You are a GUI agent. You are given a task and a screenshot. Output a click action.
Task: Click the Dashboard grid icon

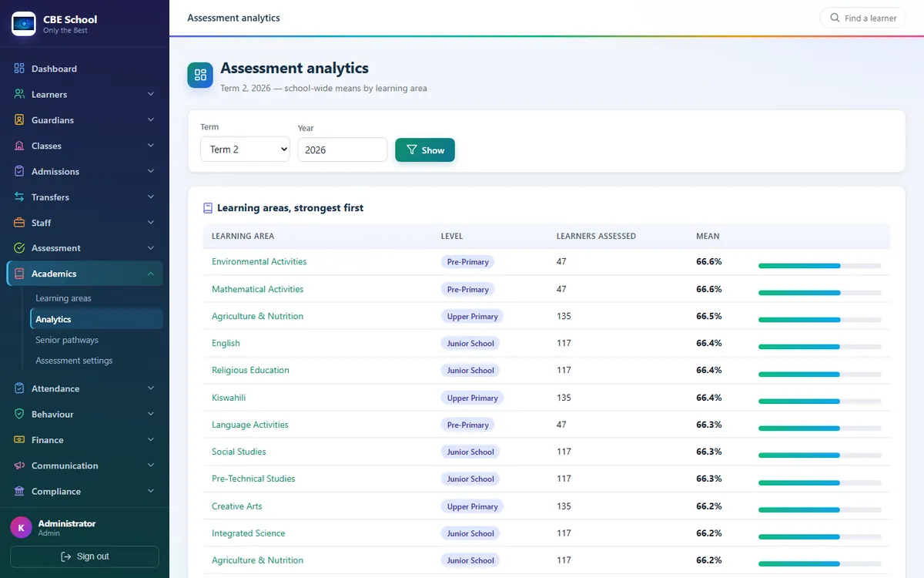[x=19, y=69]
